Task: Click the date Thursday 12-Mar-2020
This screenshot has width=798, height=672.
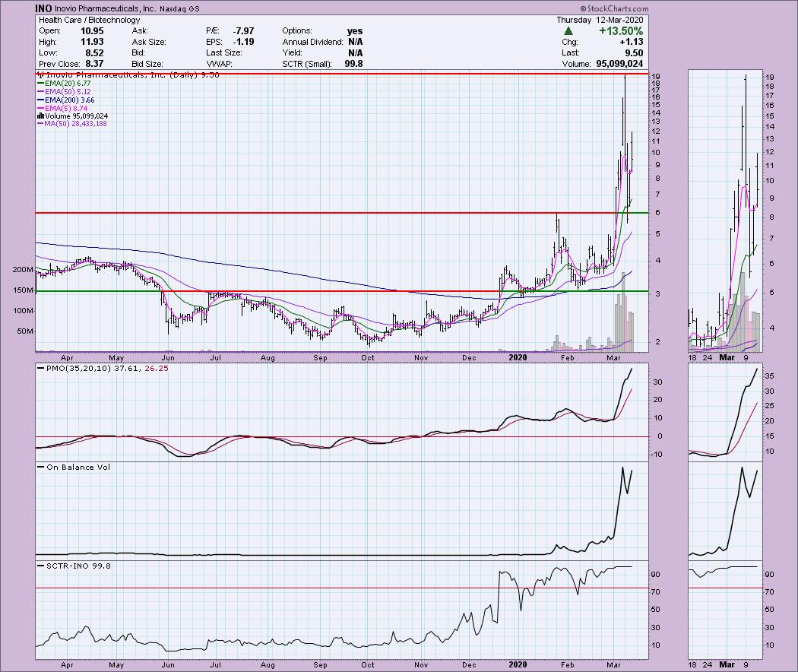Action: point(600,20)
